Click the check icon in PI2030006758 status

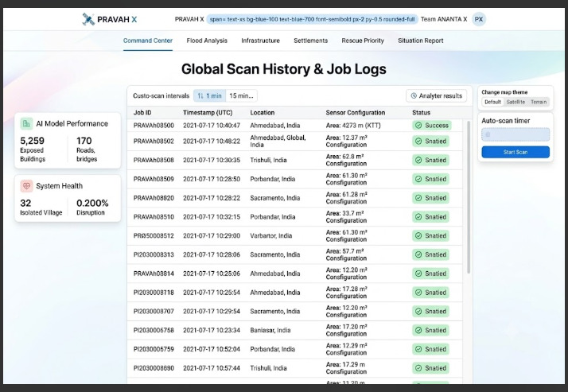click(x=418, y=330)
